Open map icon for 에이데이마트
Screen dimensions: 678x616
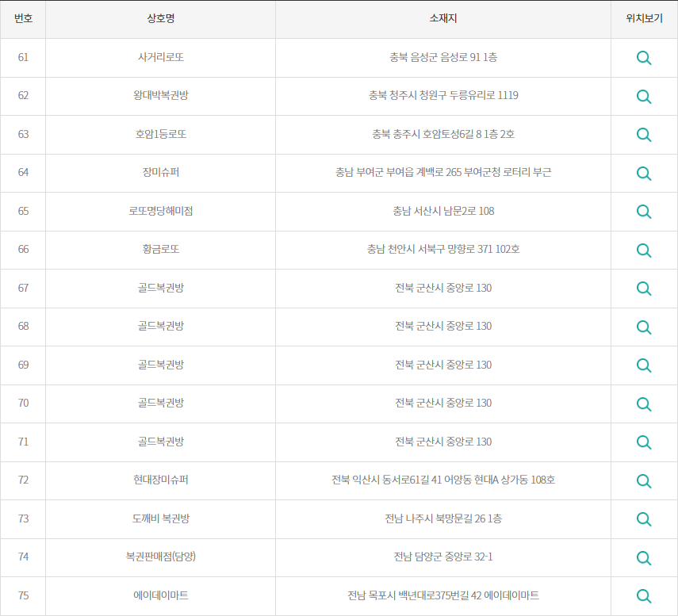click(644, 595)
